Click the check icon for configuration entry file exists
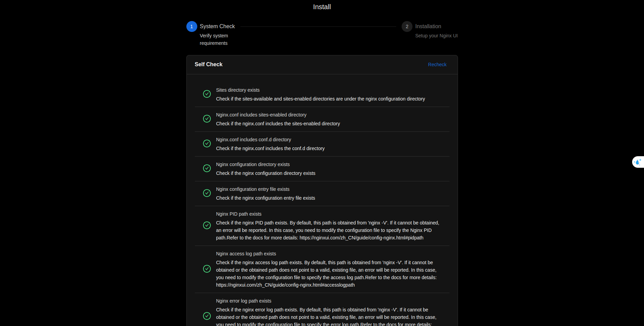Viewport: 644px width, 326px height. pos(207,193)
